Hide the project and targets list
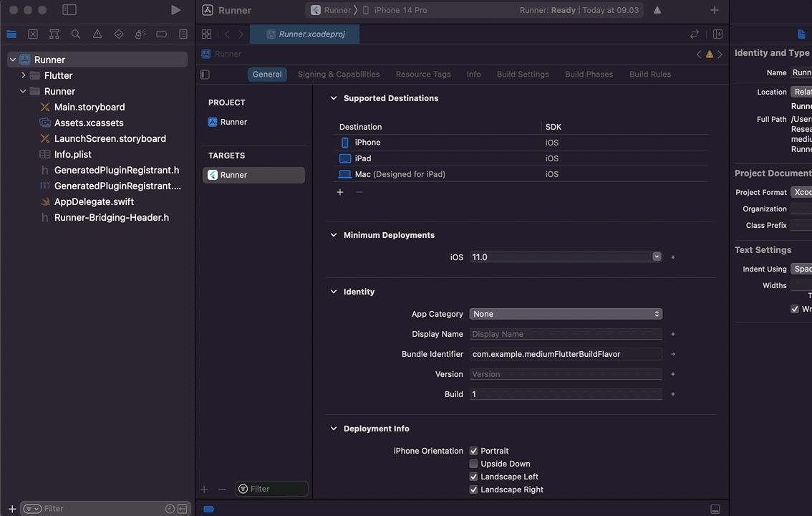The width and height of the screenshot is (812, 516). pos(205,75)
